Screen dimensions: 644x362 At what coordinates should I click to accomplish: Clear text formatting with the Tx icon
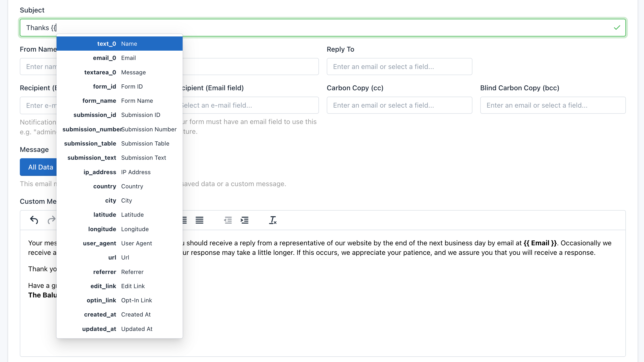click(x=273, y=220)
